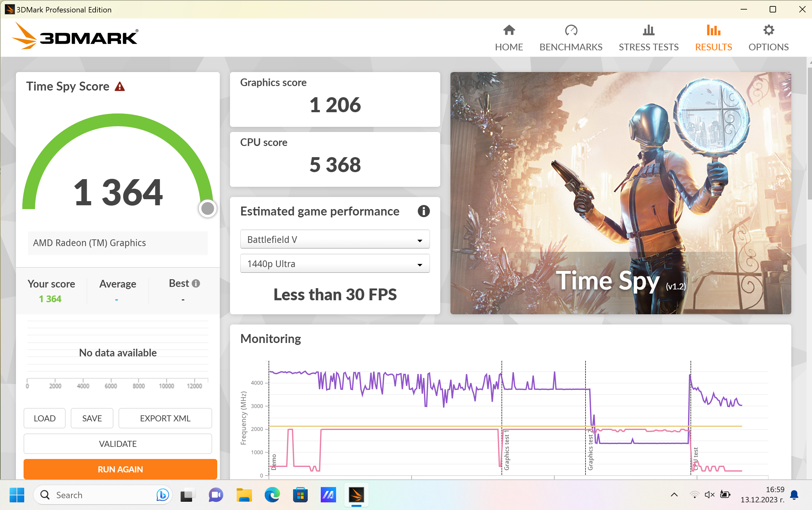Open the BENCHMARKS tab
Screen dimensions: 812x510
tap(571, 38)
